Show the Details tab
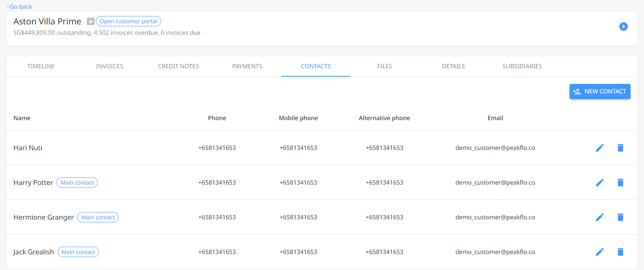 pyautogui.click(x=453, y=66)
